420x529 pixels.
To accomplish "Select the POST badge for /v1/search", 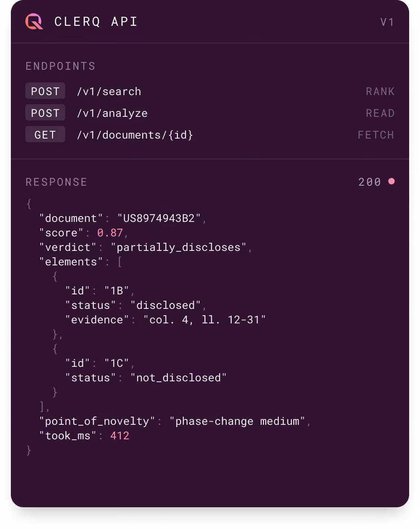I will point(45,91).
